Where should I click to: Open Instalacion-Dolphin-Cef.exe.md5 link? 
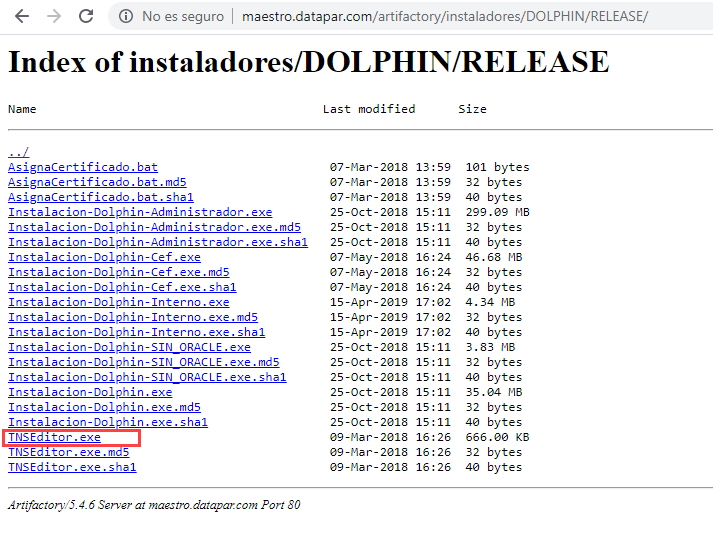[x=119, y=272]
